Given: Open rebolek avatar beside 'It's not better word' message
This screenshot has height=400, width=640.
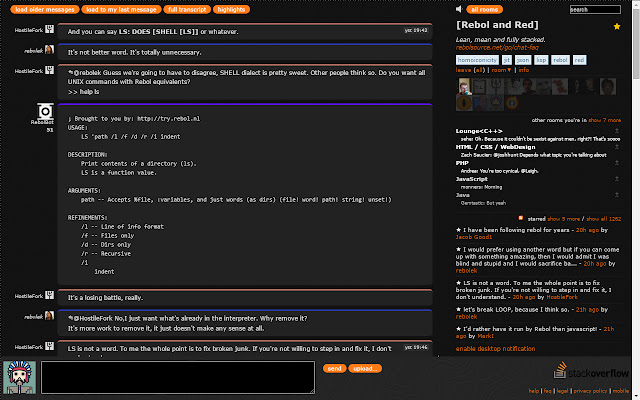Looking at the screenshot, I should point(49,50).
